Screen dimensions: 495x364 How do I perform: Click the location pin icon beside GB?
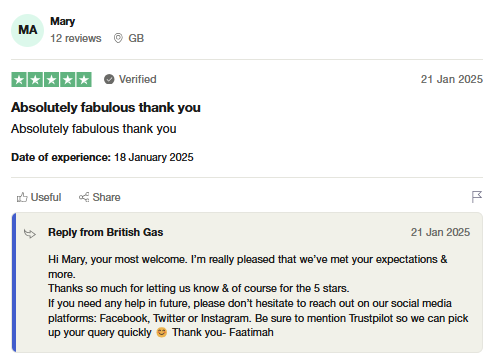pyautogui.click(x=118, y=38)
